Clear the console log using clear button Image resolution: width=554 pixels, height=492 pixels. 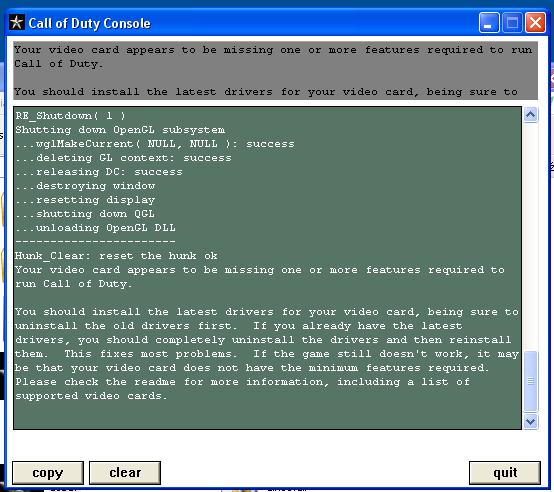tap(125, 473)
